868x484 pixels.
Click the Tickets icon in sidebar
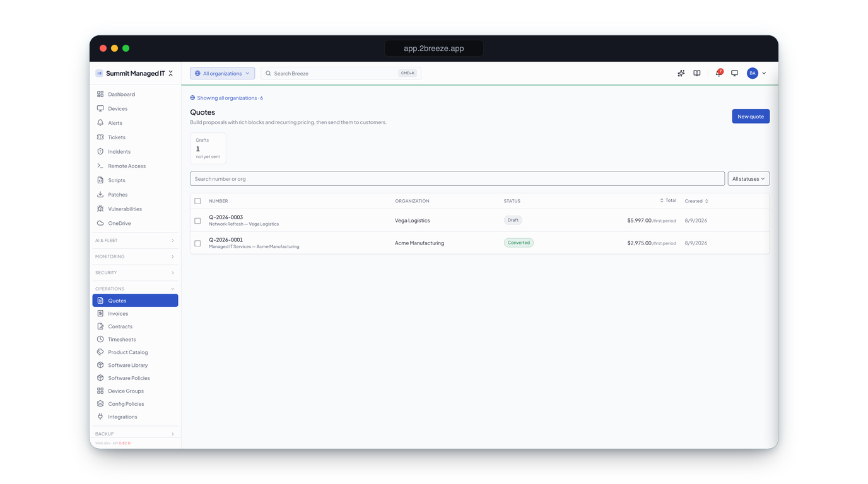point(100,137)
